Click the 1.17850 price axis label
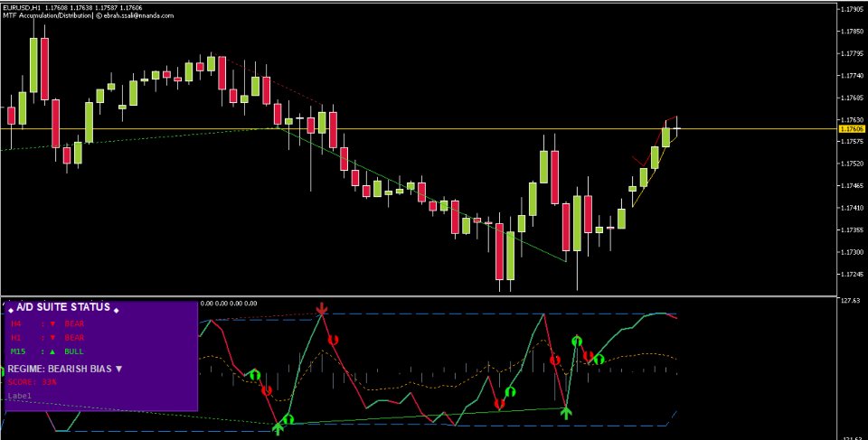 (854, 32)
